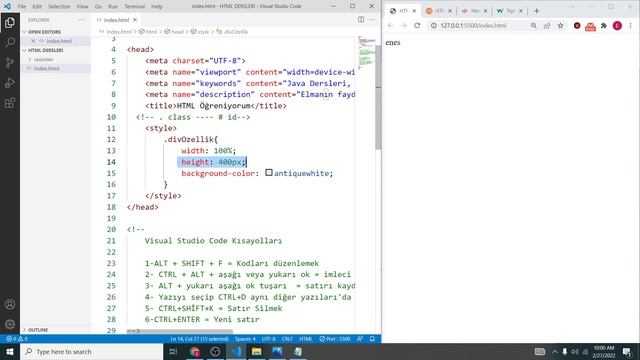The width and height of the screenshot is (640, 360).
Task: Change the UTF-8 encoding in status bar
Action: [x=268, y=339]
